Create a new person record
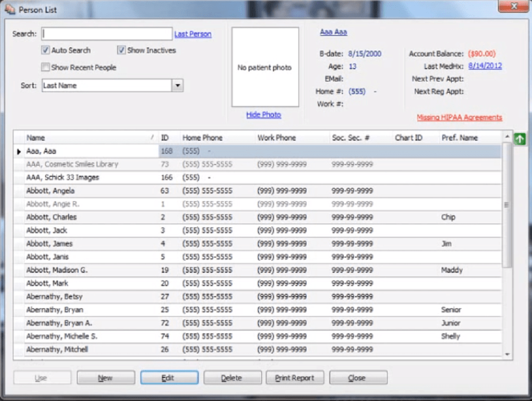The height and width of the screenshot is (401, 532). 105,377
